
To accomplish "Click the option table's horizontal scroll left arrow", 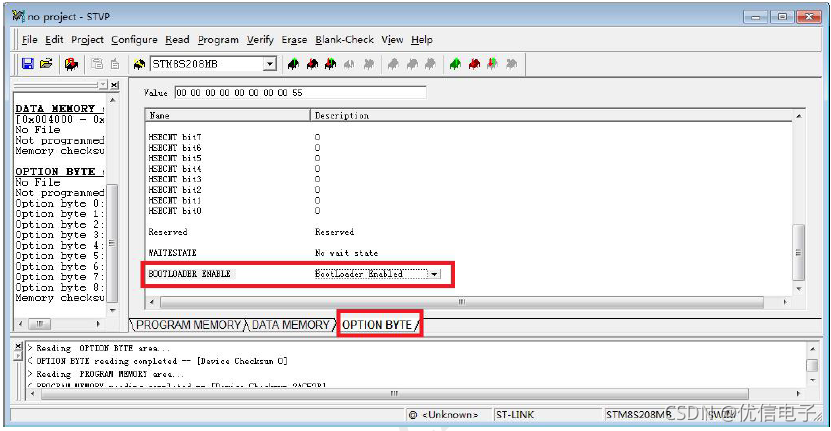I will (x=152, y=302).
